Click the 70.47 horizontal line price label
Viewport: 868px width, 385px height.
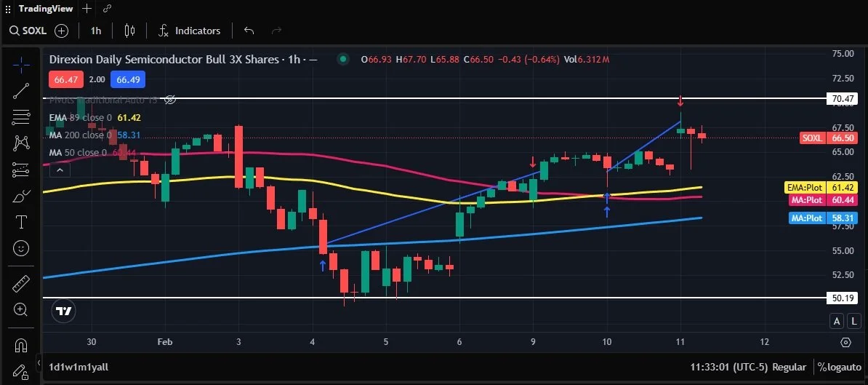pyautogui.click(x=842, y=99)
